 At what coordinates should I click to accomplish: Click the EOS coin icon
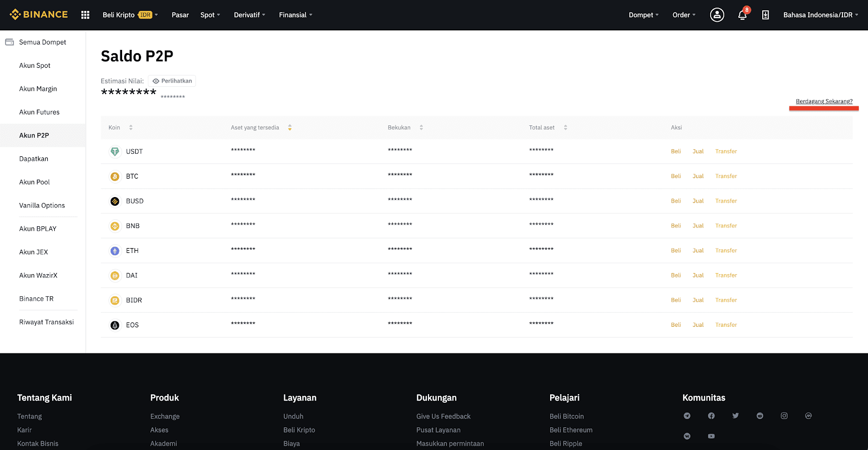[115, 325]
